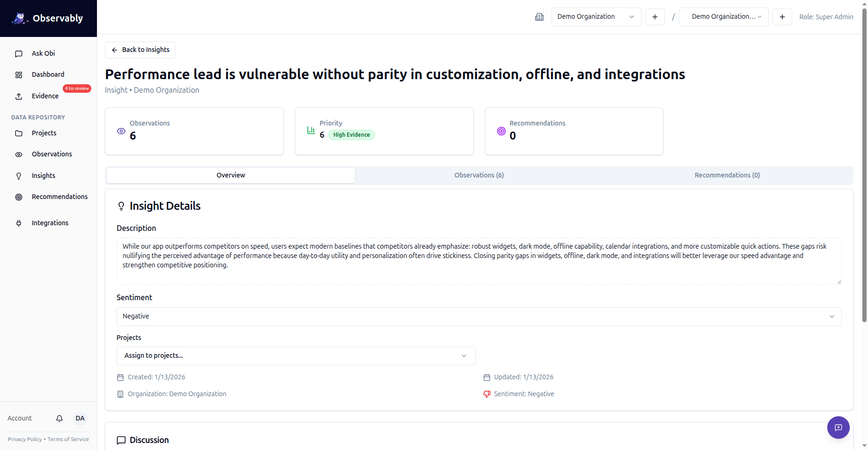Switch to the Observations (6) tab
The image size is (868, 450).
478,175
